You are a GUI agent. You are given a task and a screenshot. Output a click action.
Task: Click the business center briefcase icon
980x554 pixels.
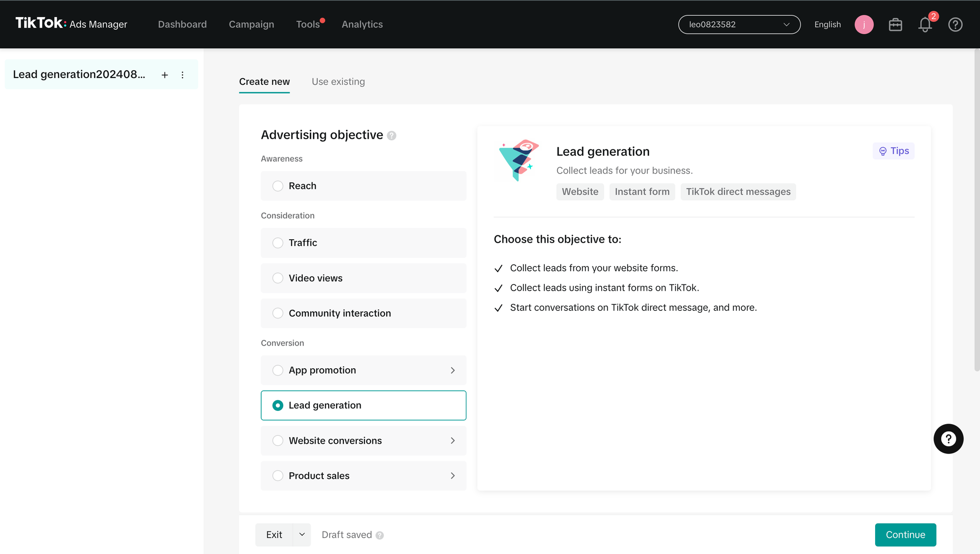(x=895, y=25)
